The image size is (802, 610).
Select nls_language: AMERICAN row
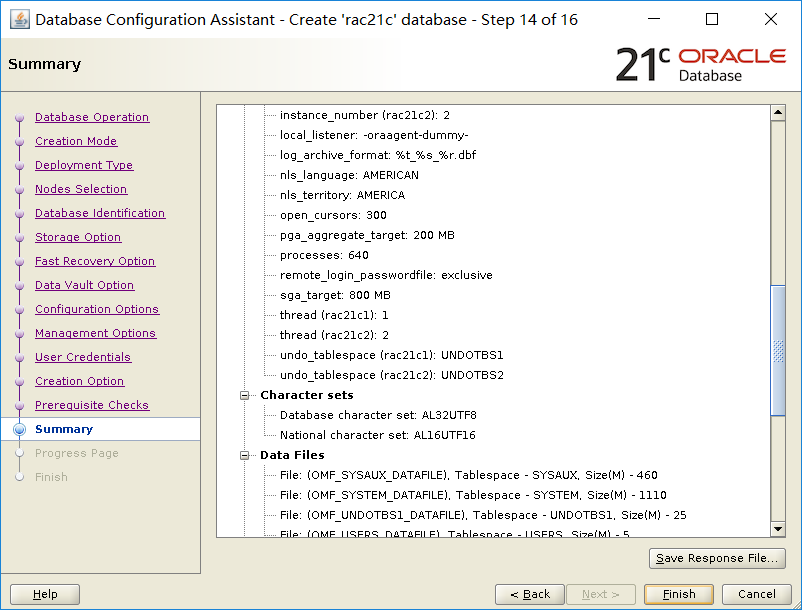click(x=349, y=175)
